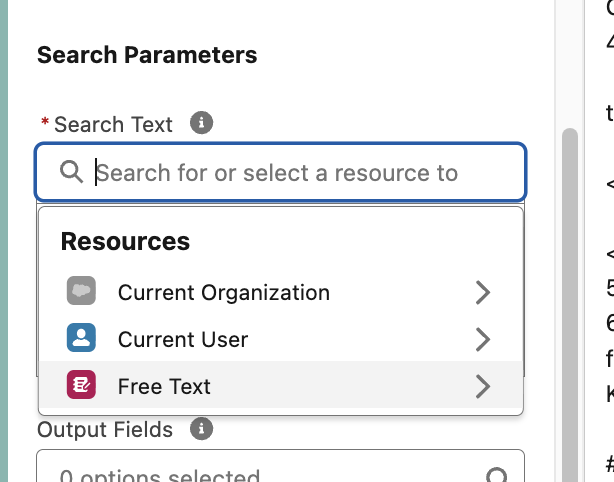
Task: Click the Output Fields label text
Action: 105,430
